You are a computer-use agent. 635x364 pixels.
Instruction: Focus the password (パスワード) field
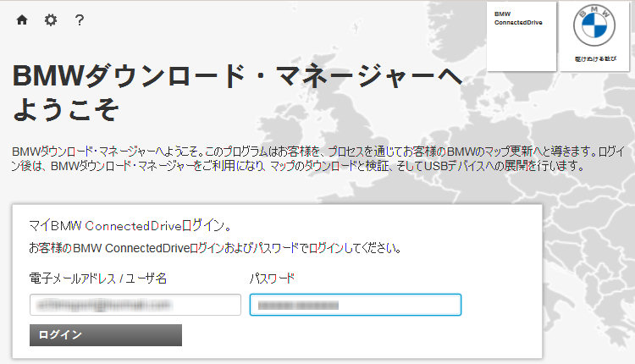[x=356, y=305]
